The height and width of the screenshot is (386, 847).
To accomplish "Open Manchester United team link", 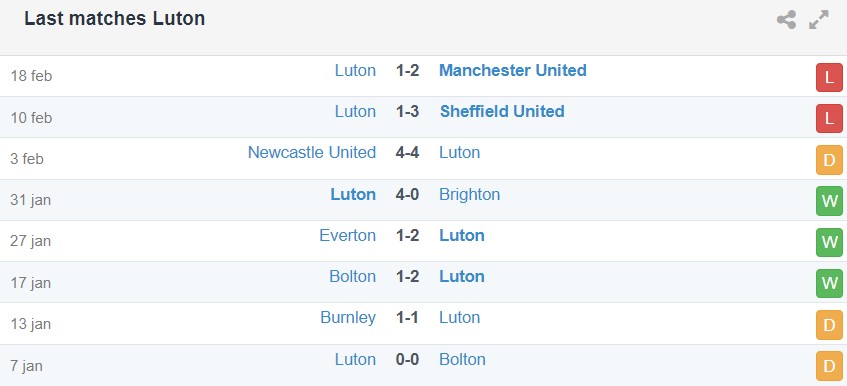I will (513, 70).
